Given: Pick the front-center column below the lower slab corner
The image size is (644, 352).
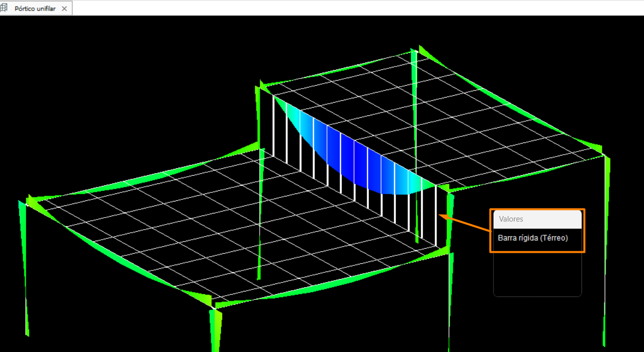Looking at the screenshot, I should click(215, 327).
